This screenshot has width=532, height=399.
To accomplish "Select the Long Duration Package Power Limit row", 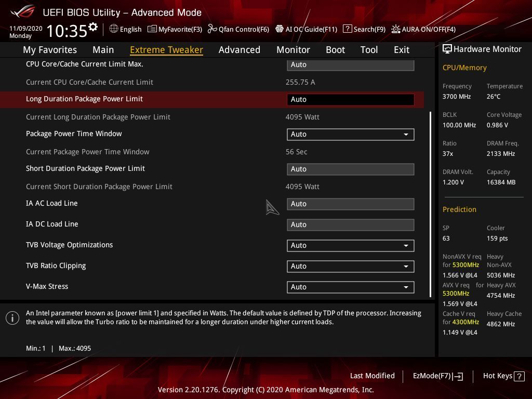I will 212,99.
